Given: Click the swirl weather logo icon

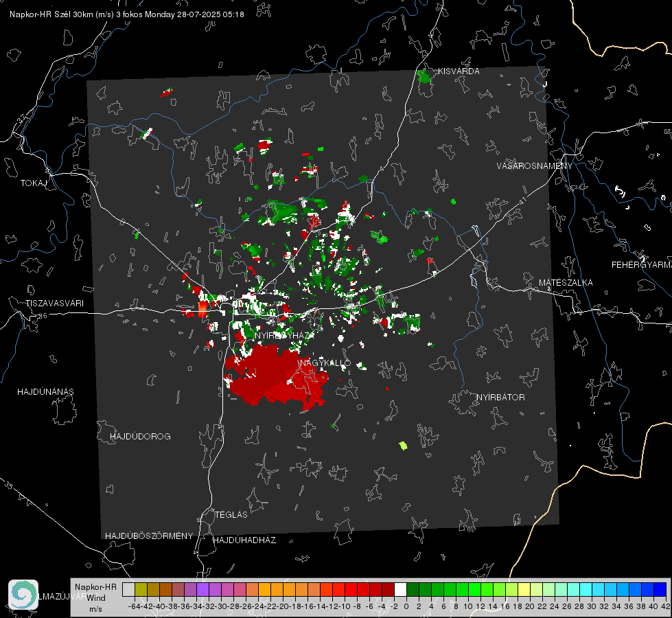Looking at the screenshot, I should pos(23,595).
